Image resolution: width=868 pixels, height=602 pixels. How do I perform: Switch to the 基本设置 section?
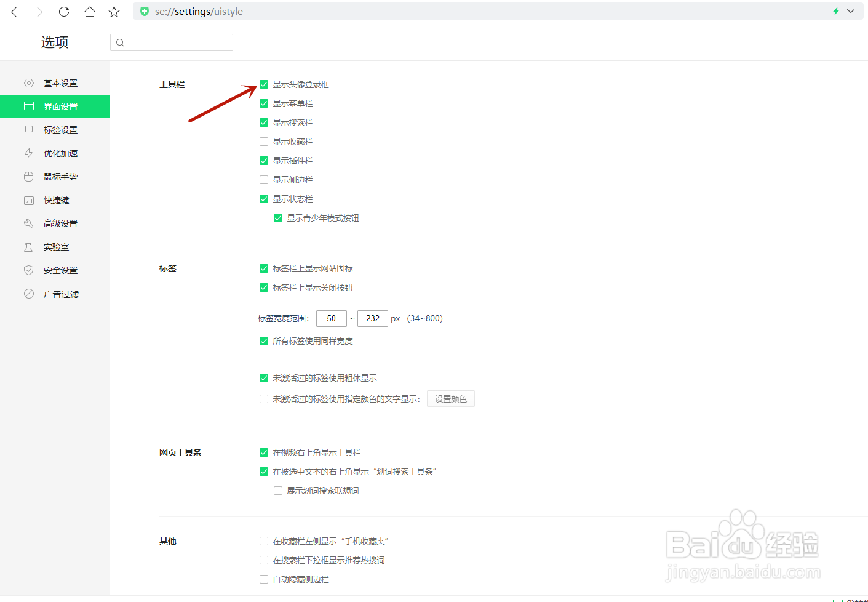click(x=60, y=82)
